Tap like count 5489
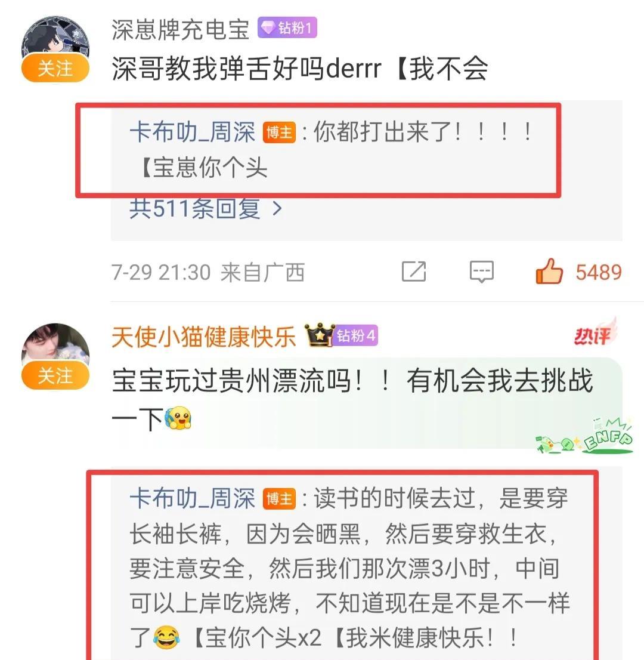Image resolution: width=644 pixels, height=660 pixels. click(599, 272)
